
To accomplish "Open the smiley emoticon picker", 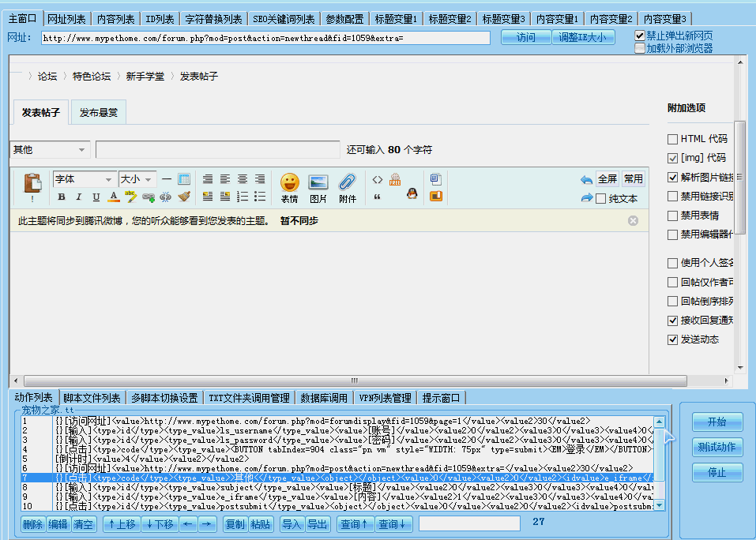I will pos(290,183).
